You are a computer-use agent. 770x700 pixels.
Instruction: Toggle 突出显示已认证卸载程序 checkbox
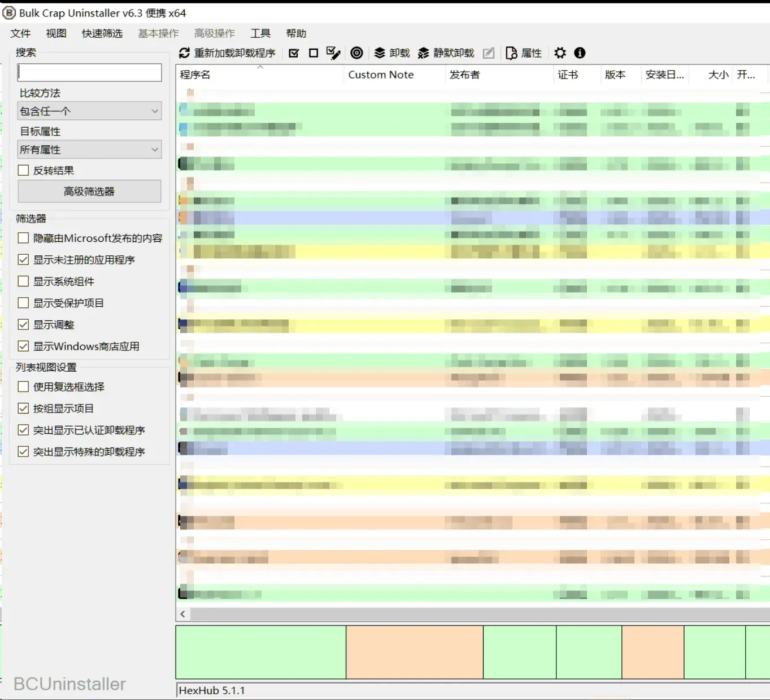(x=23, y=430)
